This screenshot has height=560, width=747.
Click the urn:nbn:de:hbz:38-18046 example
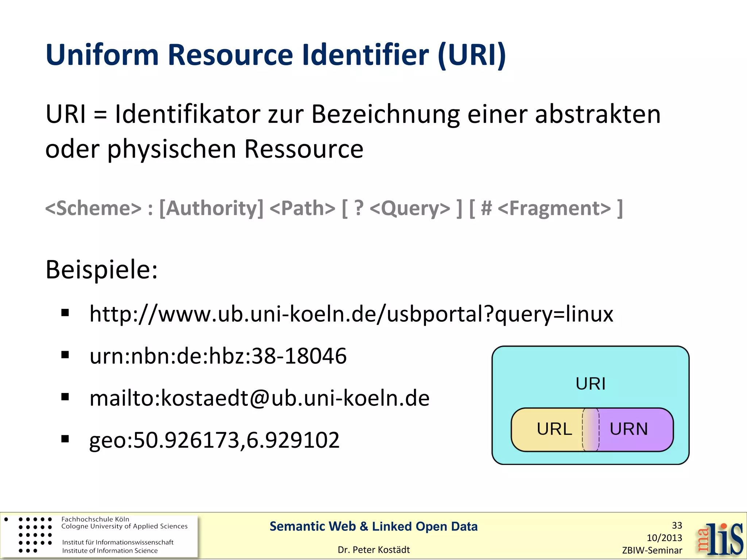point(218,355)
